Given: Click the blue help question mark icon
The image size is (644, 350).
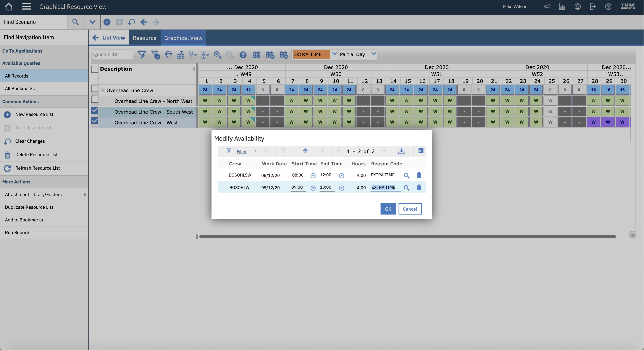Looking at the screenshot, I should [x=243, y=54].
